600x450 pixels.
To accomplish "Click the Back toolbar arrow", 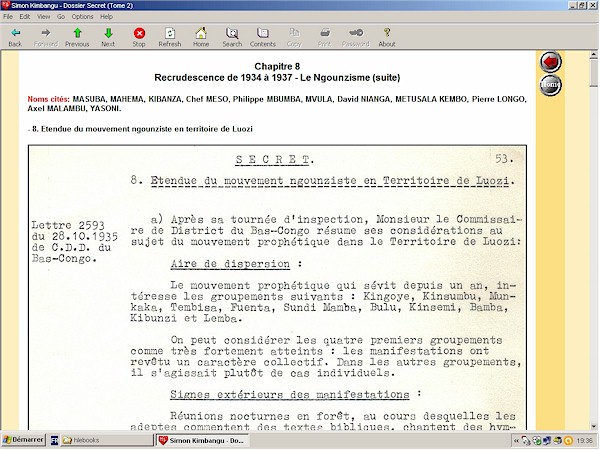I will tap(15, 37).
